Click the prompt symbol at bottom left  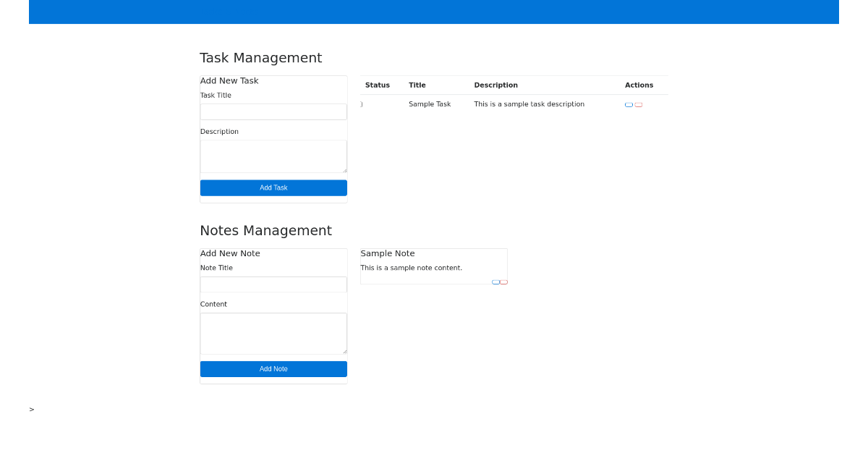pos(31,409)
